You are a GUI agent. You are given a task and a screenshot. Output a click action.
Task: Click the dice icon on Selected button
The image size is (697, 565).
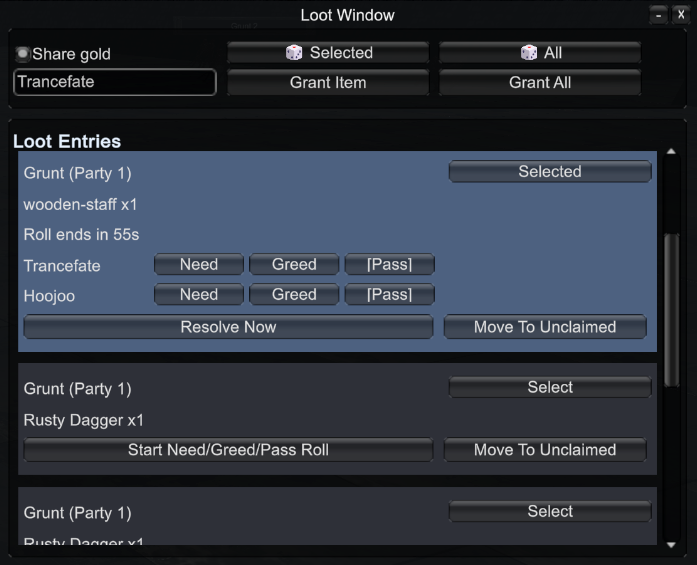click(x=294, y=52)
